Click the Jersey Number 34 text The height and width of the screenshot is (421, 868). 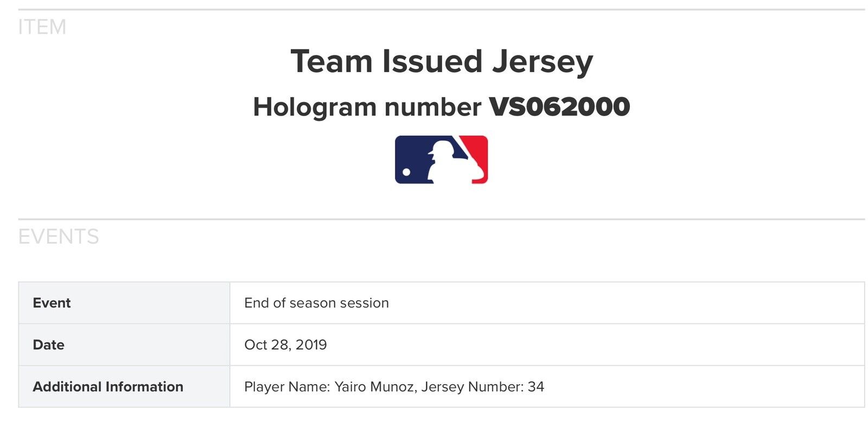[483, 387]
